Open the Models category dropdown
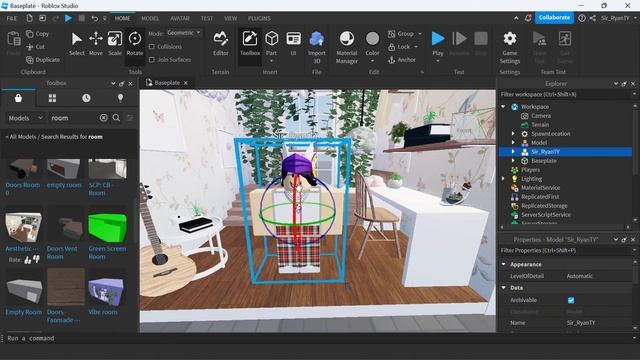 25,118
